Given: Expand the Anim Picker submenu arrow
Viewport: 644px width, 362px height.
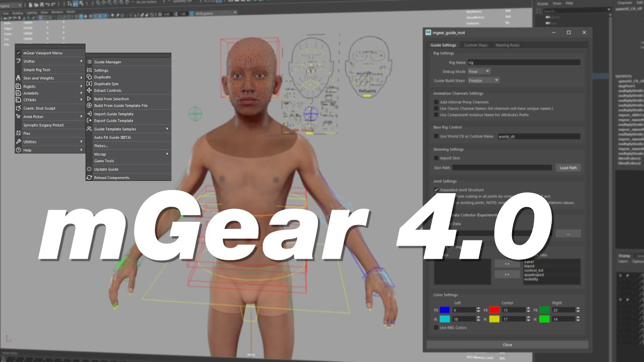Looking at the screenshot, I should coord(82,117).
